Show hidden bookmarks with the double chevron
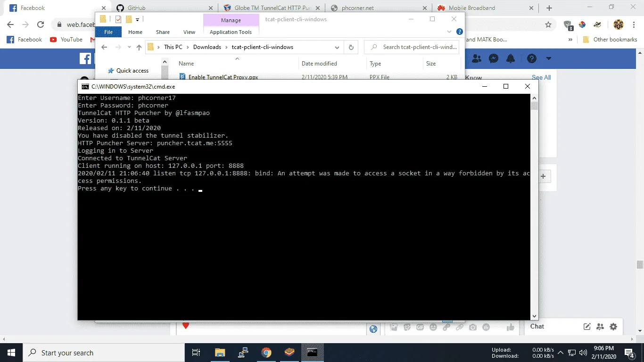The image size is (644, 362). click(x=570, y=40)
